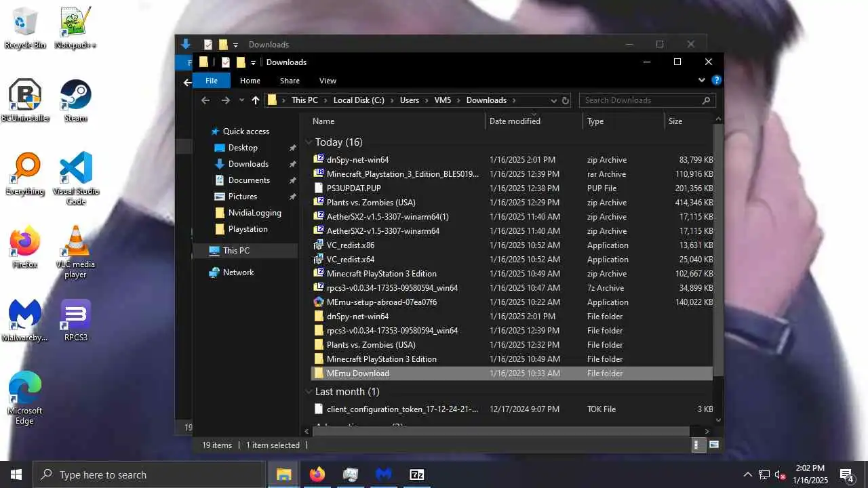Screen dimensions: 868x488
Task: Click Users in the address path
Action: [x=409, y=100]
